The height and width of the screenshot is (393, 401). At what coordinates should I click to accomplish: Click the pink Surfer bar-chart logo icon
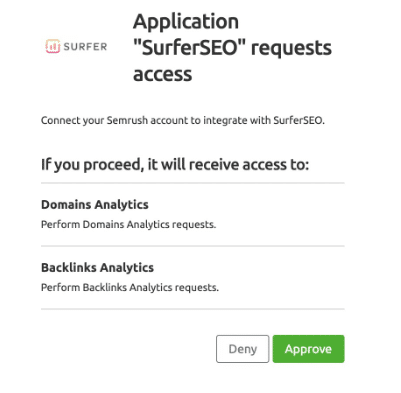click(x=53, y=46)
